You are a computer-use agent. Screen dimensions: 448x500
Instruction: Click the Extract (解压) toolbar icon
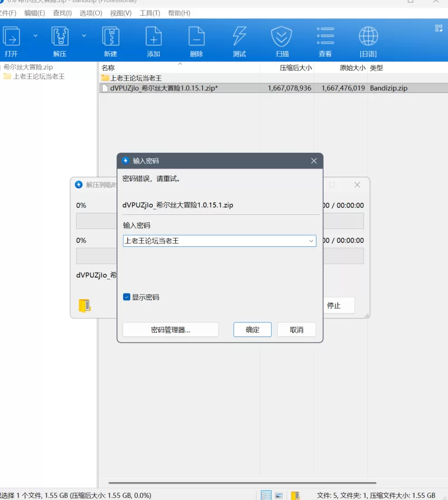[x=59, y=36]
